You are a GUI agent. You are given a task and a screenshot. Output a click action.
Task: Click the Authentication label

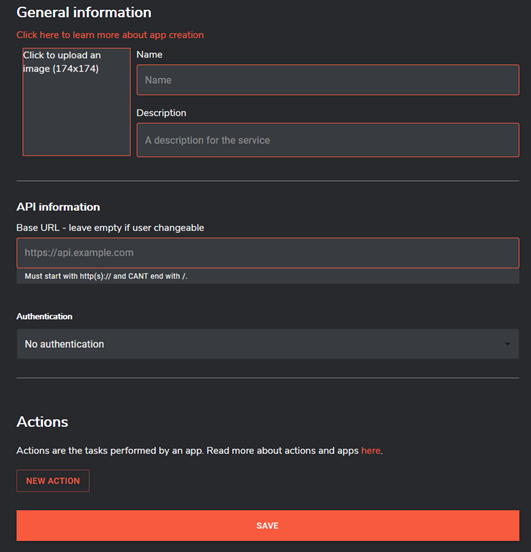click(44, 316)
